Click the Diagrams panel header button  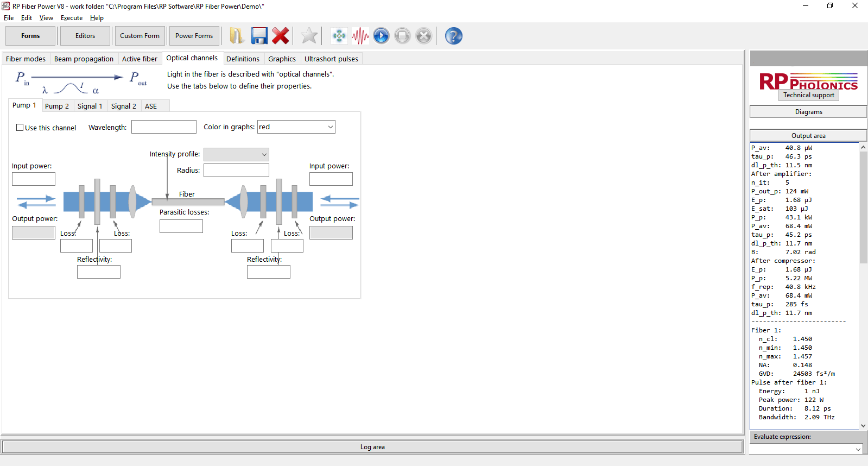tap(808, 112)
